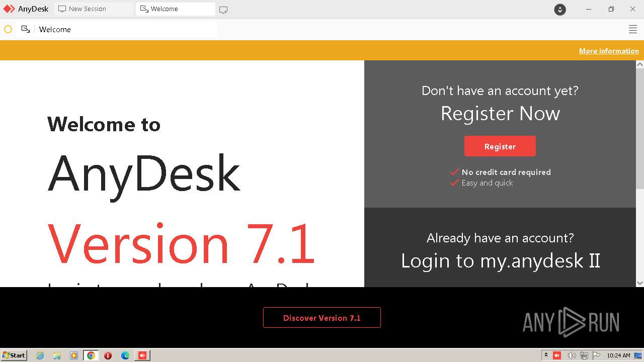Click 'Already have an account?' text
Screen dimensions: 644x362
500,238
